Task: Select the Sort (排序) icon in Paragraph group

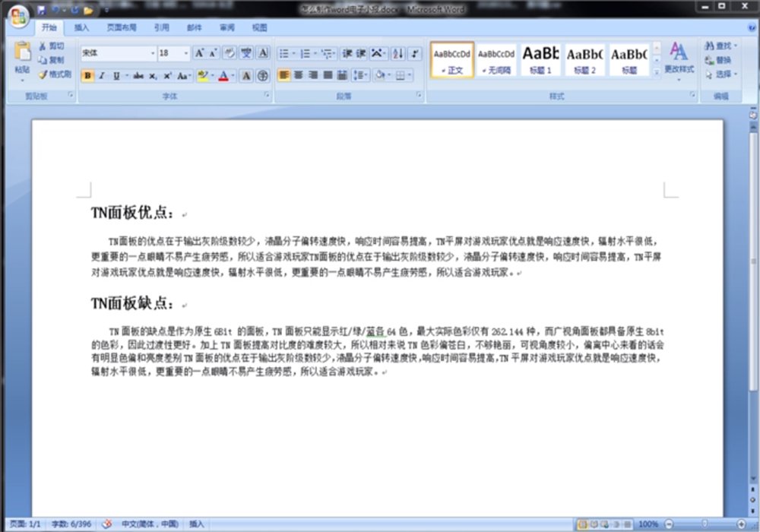Action: 397,54
